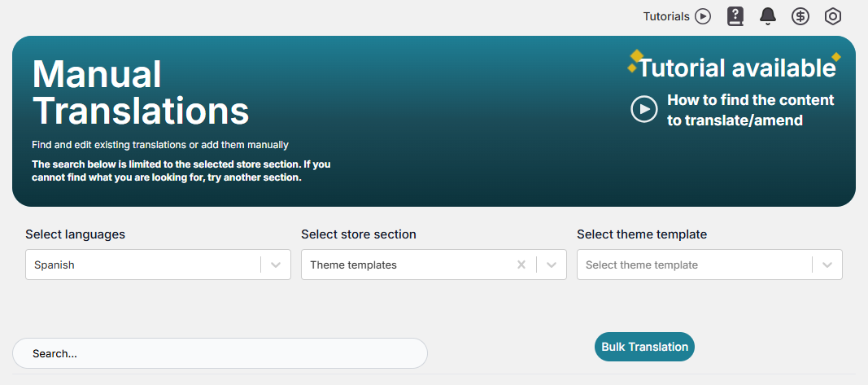Click the Tutorial available heading

click(737, 68)
